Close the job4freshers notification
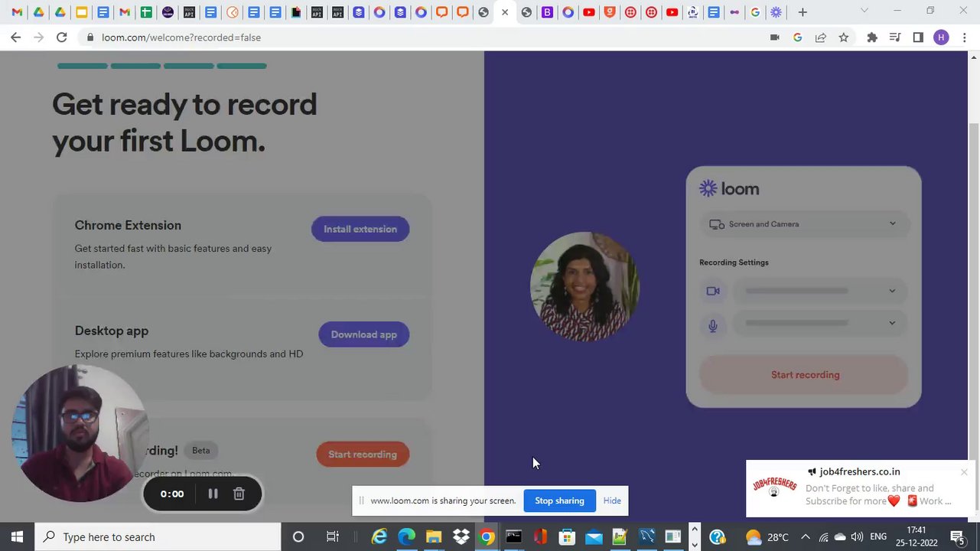 click(964, 472)
